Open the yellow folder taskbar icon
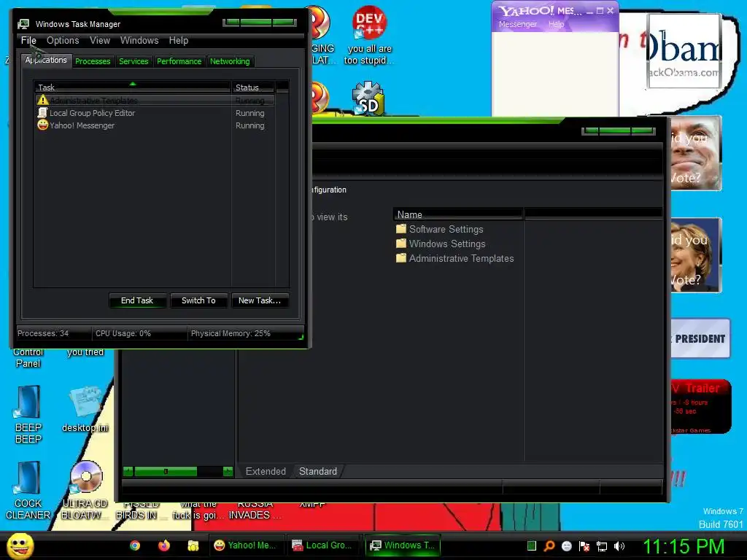Image resolution: width=747 pixels, height=560 pixels. (193, 545)
